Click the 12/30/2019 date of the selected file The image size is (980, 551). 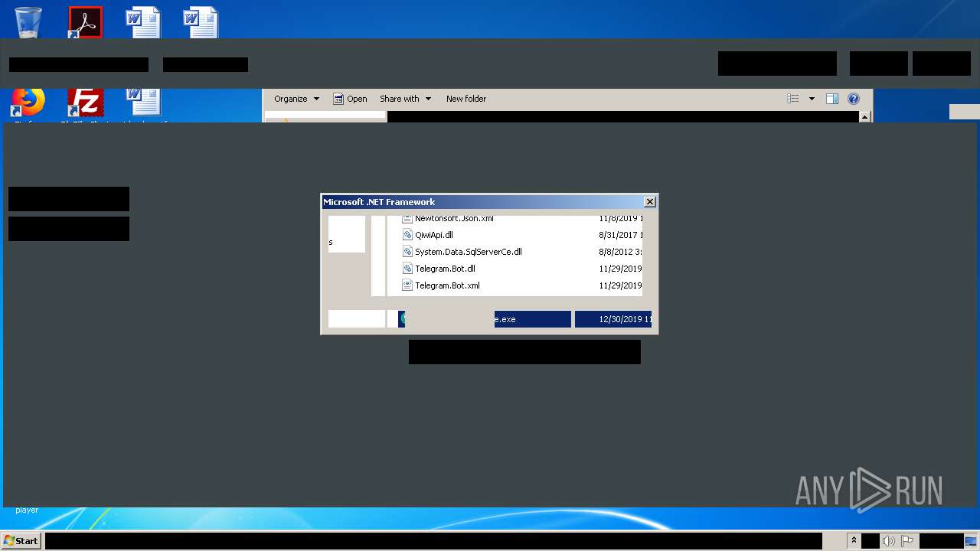pos(626,319)
